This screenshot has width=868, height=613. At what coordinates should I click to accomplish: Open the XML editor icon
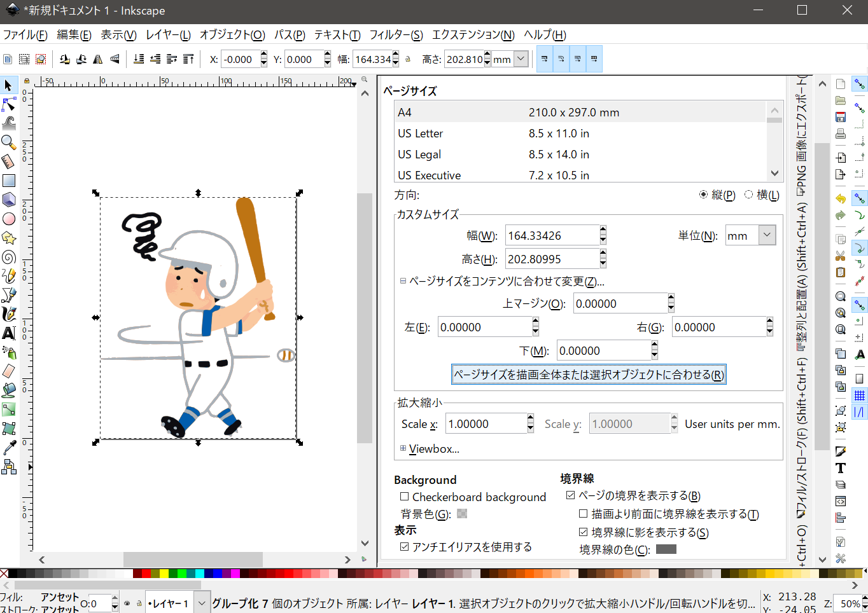point(841,501)
